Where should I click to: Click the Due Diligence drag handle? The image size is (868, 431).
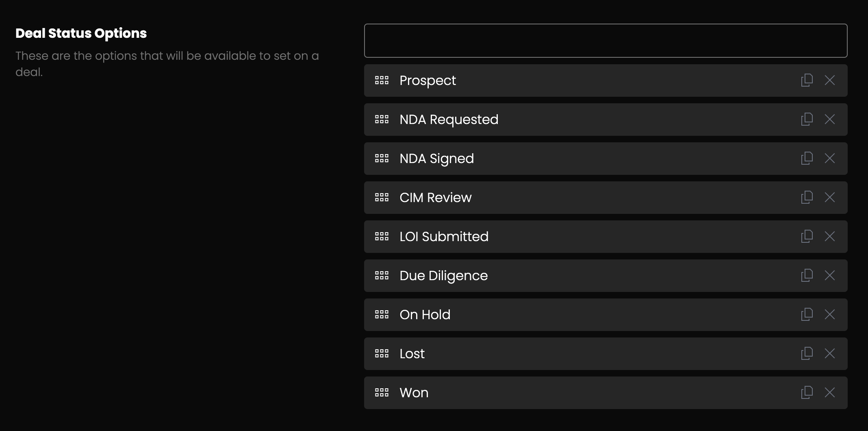point(382,275)
